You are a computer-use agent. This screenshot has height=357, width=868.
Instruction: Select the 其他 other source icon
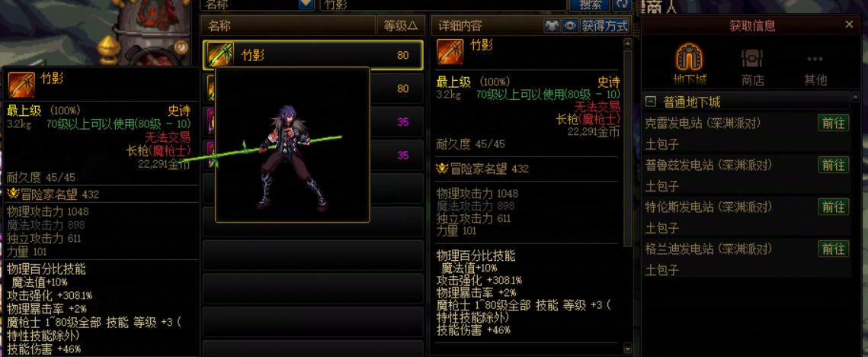[x=815, y=59]
